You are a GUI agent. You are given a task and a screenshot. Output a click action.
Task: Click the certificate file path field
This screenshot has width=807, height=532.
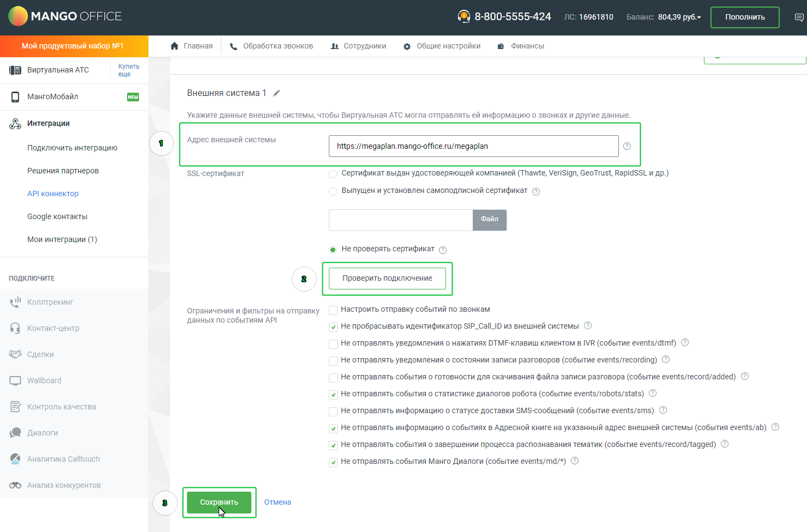pyautogui.click(x=401, y=220)
